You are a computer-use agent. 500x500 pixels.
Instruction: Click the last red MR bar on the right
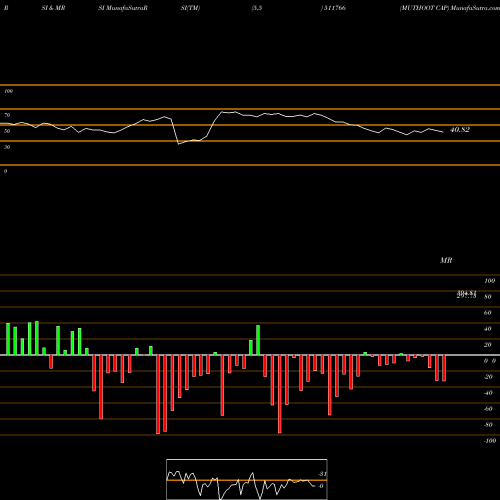coord(444,368)
